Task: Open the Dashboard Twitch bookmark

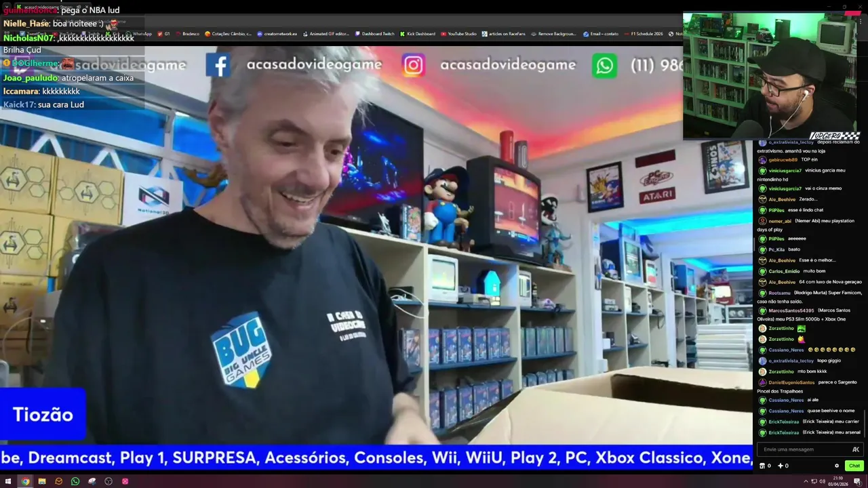Action: coord(374,33)
